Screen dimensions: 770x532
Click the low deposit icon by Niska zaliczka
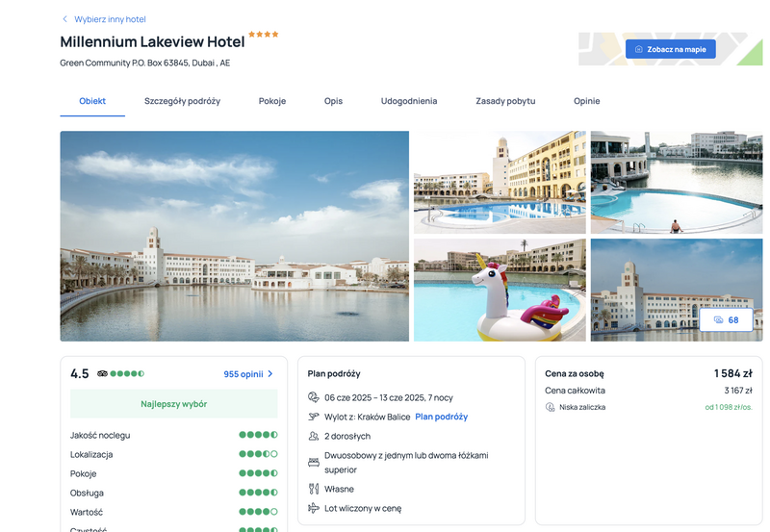pos(550,407)
